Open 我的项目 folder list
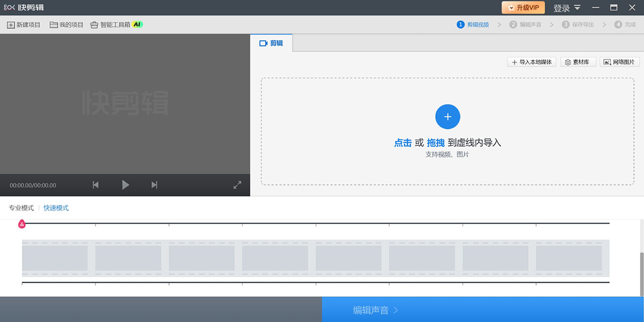Viewport: 644px width, 322px height. 67,25
